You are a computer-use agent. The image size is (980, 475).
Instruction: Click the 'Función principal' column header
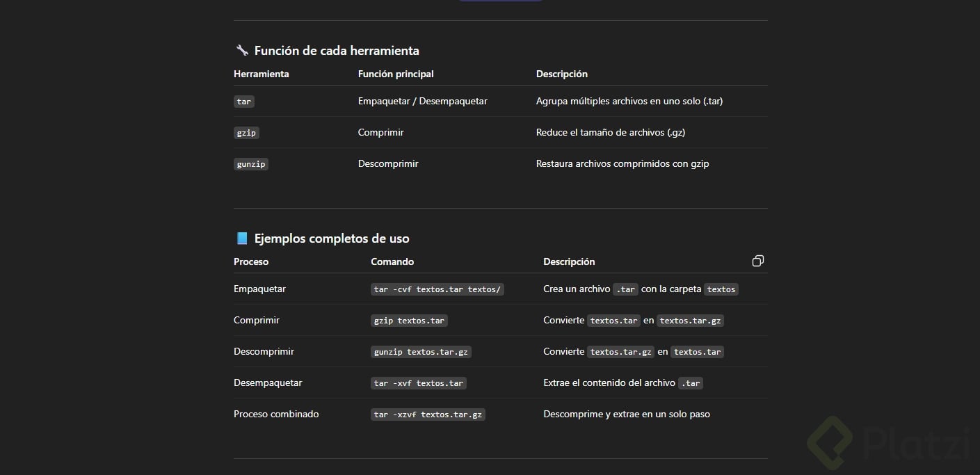click(396, 74)
